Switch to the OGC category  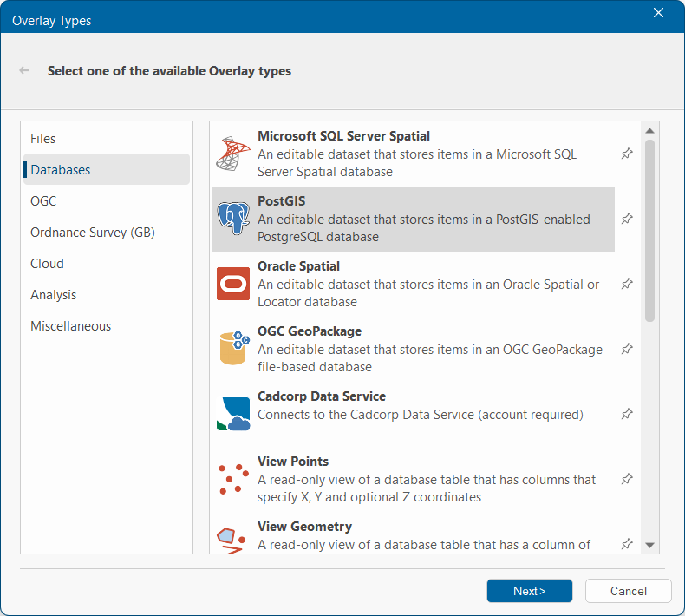point(43,201)
